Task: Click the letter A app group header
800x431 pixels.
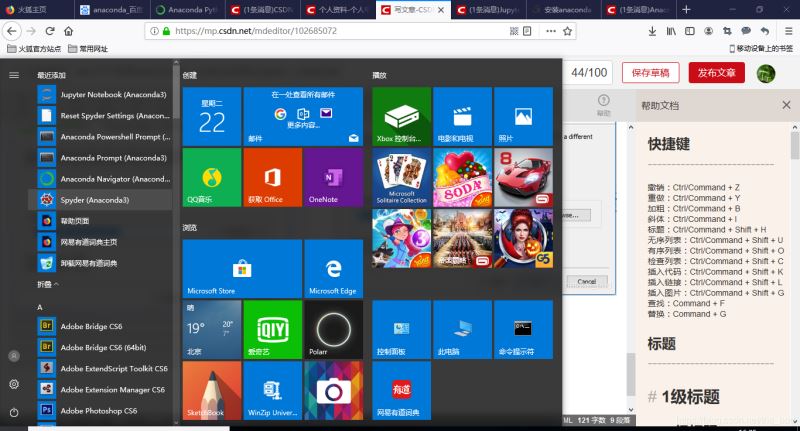Action: coord(40,307)
